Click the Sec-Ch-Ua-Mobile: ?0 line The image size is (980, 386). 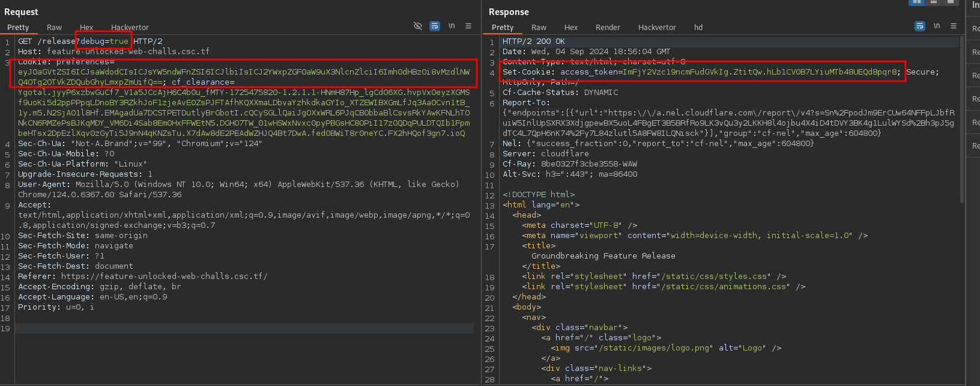click(x=66, y=154)
